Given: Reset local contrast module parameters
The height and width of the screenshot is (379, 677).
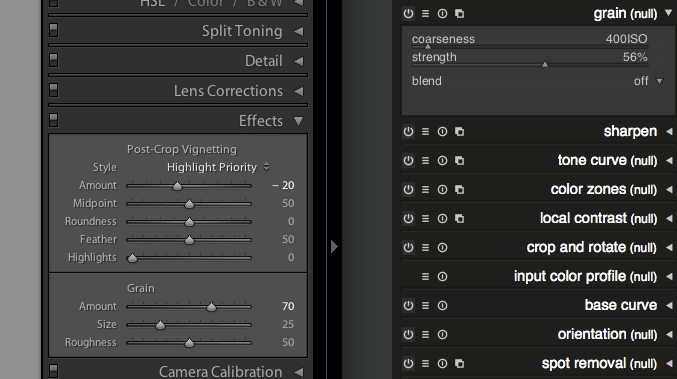Looking at the screenshot, I should coord(442,218).
